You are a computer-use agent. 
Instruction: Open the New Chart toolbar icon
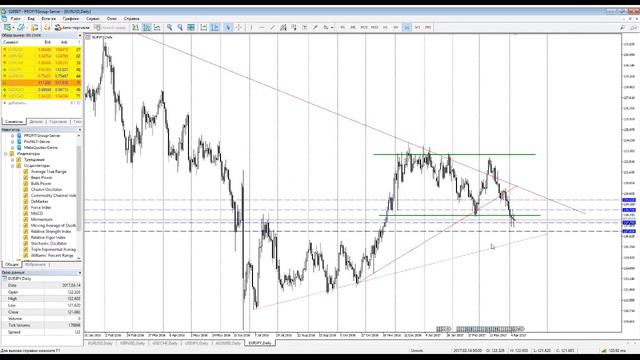[x=7, y=27]
